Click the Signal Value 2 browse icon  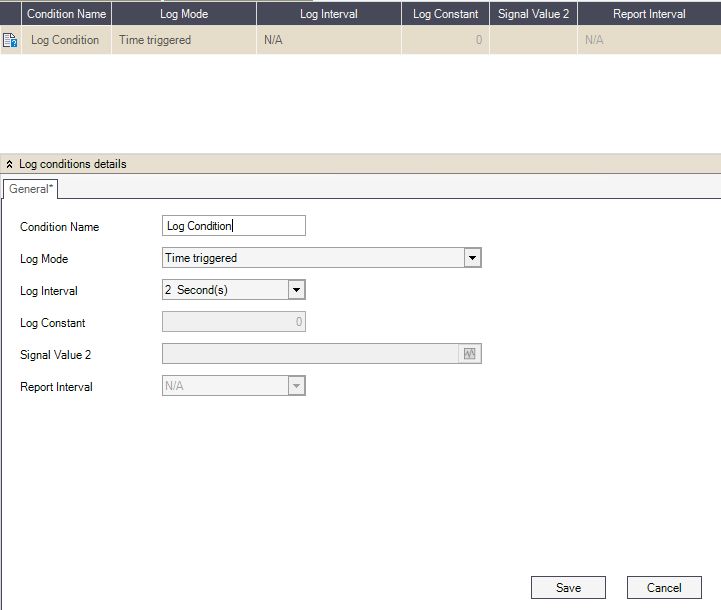click(x=471, y=354)
